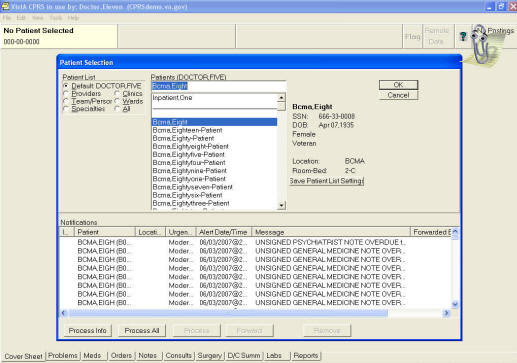This screenshot has height=363, width=517.
Task: Select Bcma,Eight in patients list
Action: tap(214, 122)
